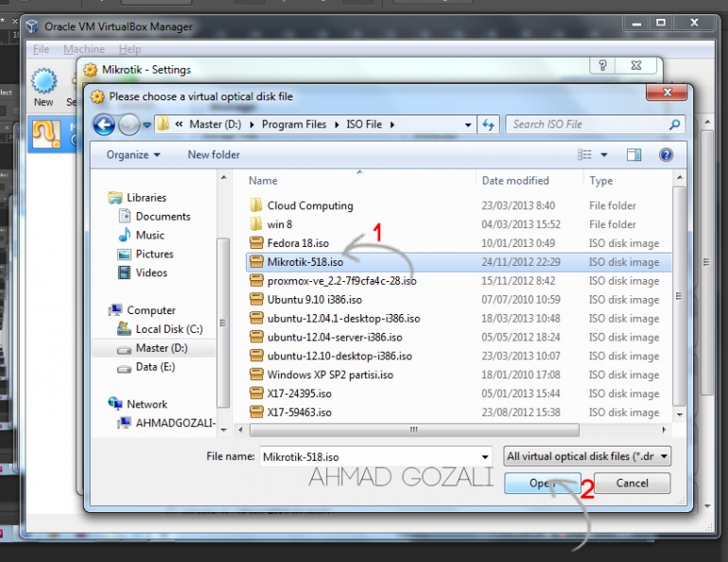Select the Fedora 18.iso file icon
The width and height of the screenshot is (728, 562).
click(x=256, y=243)
